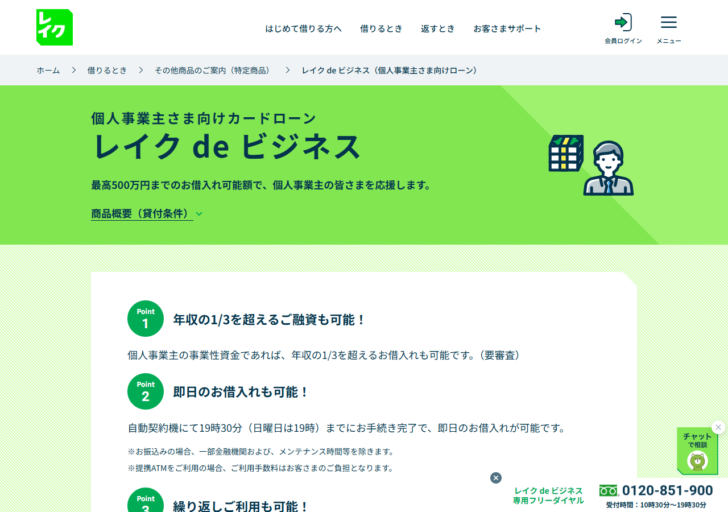The width and height of the screenshot is (728, 512).
Task: Click the レイク de ビジネス 専用フリーダイヤル label
Action: pos(548,495)
